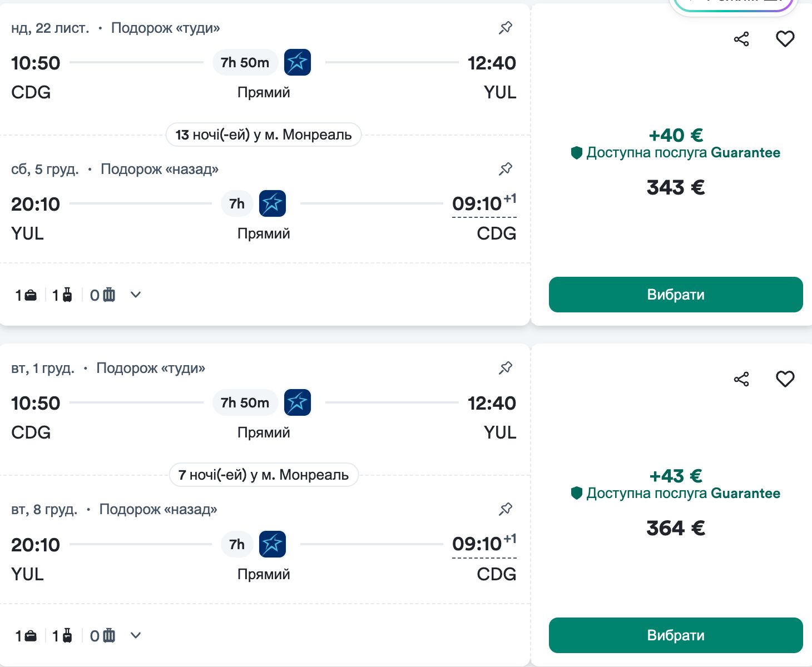Click the airline logo on 22 лист. flight
The height and width of the screenshot is (667, 812).
click(298, 62)
